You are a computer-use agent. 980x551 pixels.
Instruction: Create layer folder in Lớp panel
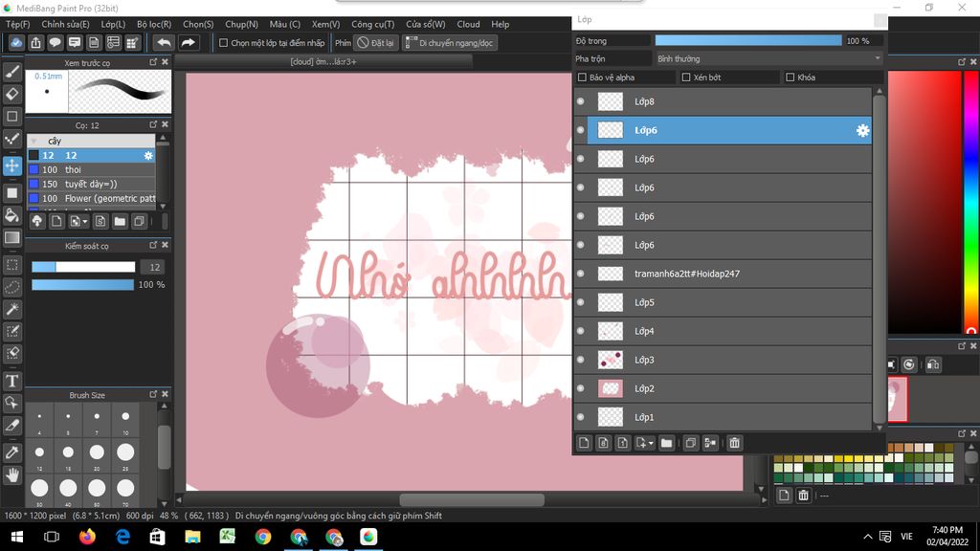pyautogui.click(x=666, y=443)
